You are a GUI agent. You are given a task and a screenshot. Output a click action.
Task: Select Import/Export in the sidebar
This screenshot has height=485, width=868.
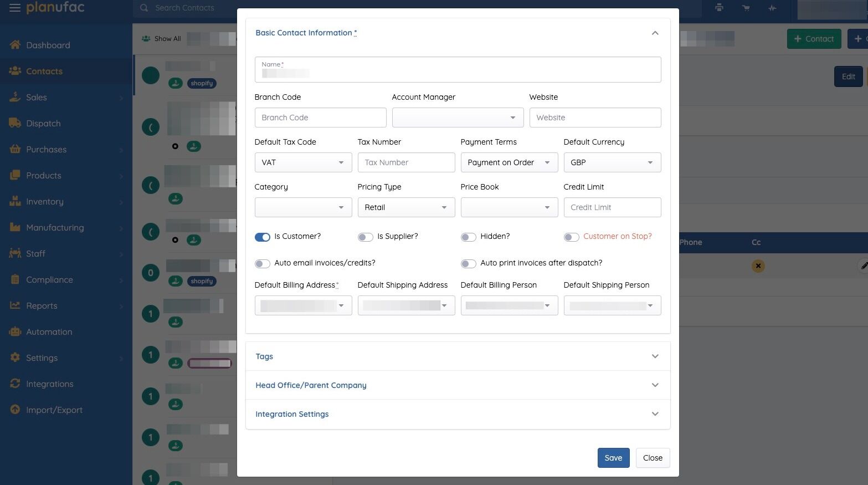(54, 410)
